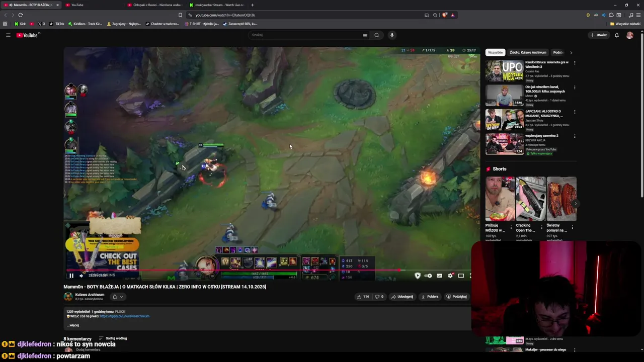Open the YouTube hamburger guide menu

point(8,35)
